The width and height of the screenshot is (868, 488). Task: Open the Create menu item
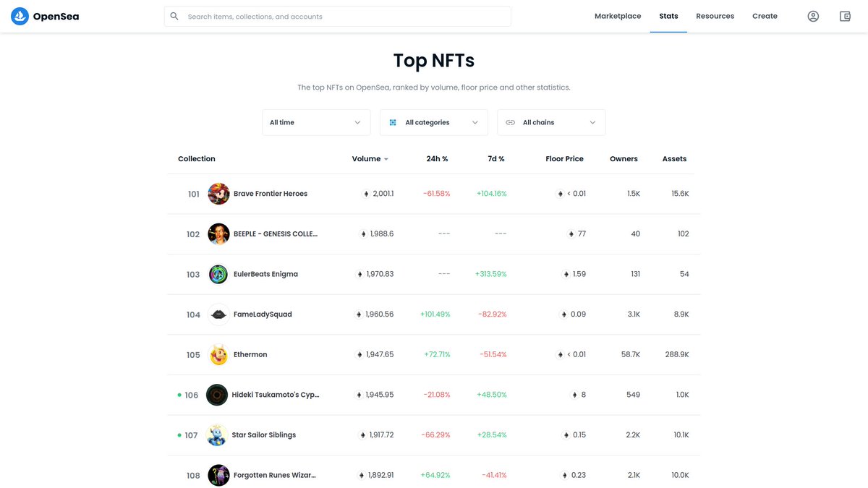coord(765,16)
